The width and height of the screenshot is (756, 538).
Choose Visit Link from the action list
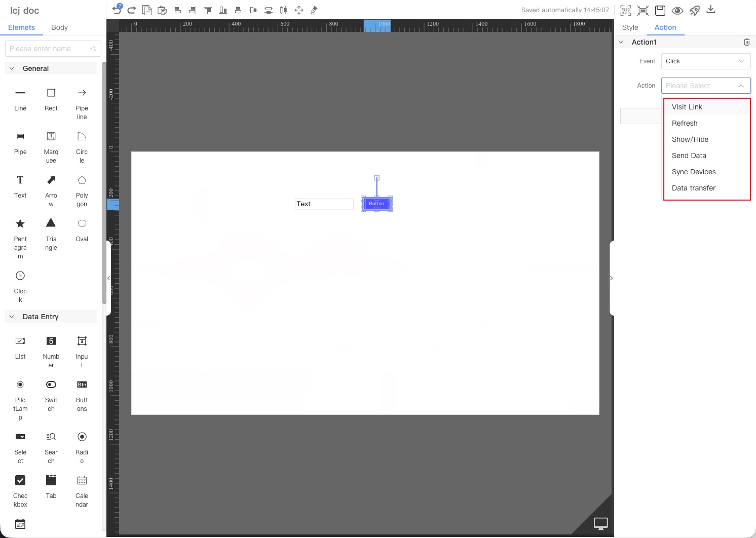pyautogui.click(x=687, y=107)
